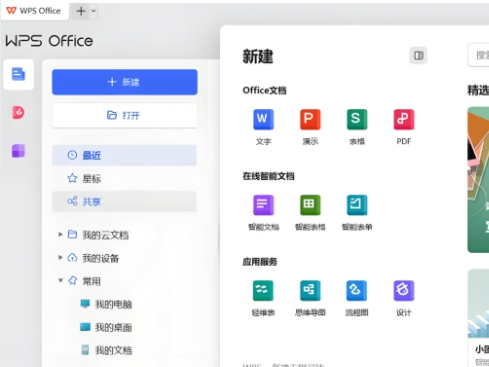Open 我的电脑 location
The image size is (489, 367).
(x=113, y=304)
